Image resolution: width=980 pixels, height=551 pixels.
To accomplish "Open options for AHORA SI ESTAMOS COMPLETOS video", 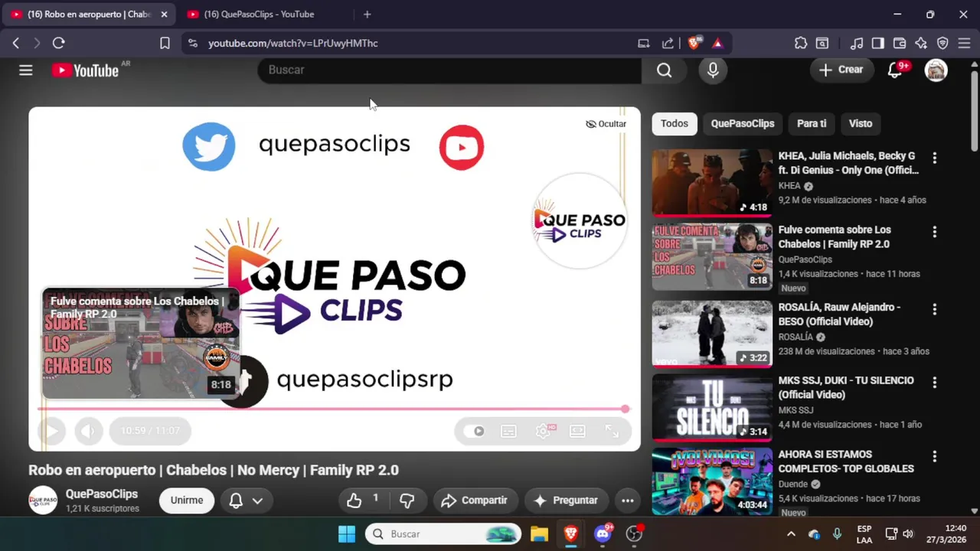I will [x=934, y=457].
